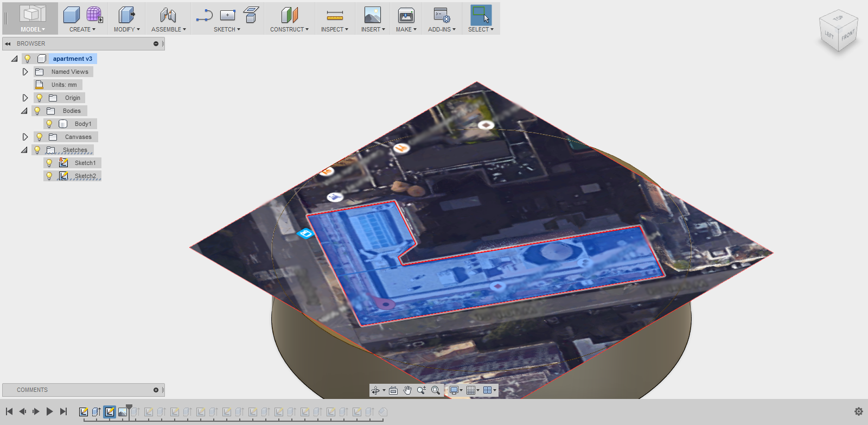Hide Sketch2 using its light bulb
868x425 pixels.
[x=49, y=176]
